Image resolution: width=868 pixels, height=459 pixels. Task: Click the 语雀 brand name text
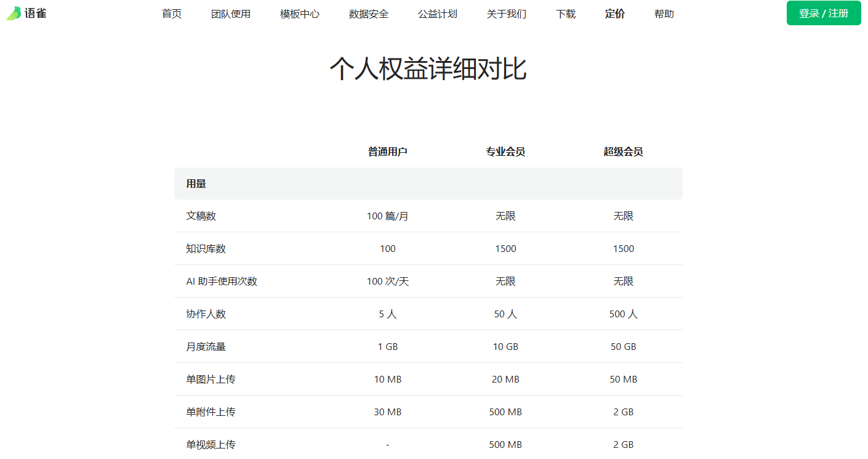click(x=36, y=14)
